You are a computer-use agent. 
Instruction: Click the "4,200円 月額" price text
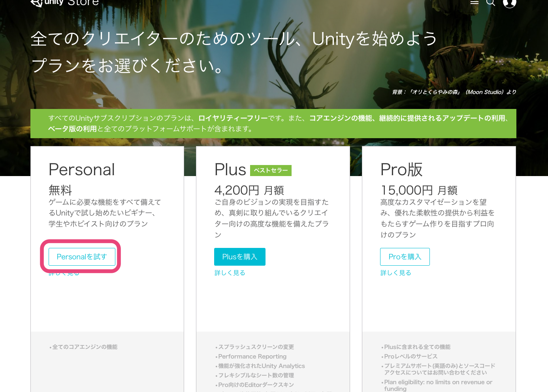pyautogui.click(x=249, y=190)
